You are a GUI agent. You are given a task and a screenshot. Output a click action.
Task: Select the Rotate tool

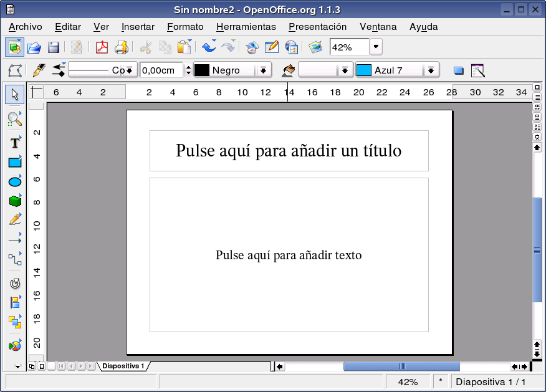pos(14,283)
